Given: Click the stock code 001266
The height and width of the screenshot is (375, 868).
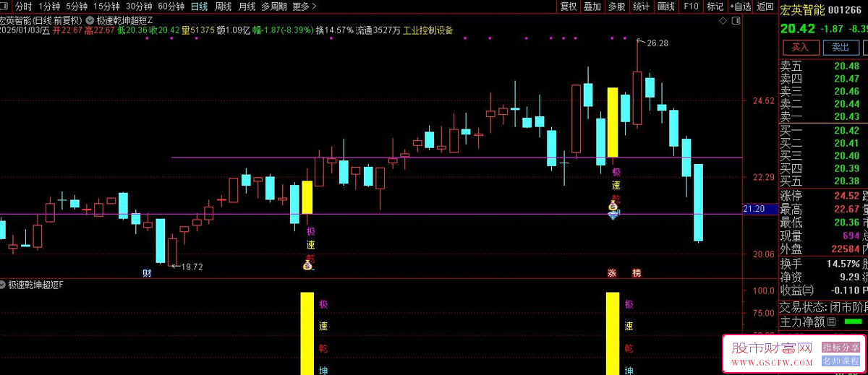Looking at the screenshot, I should click(843, 10).
